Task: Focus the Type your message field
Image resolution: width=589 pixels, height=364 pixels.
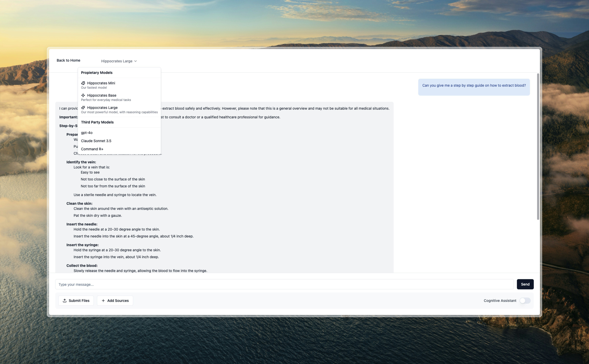Action: tap(284, 284)
